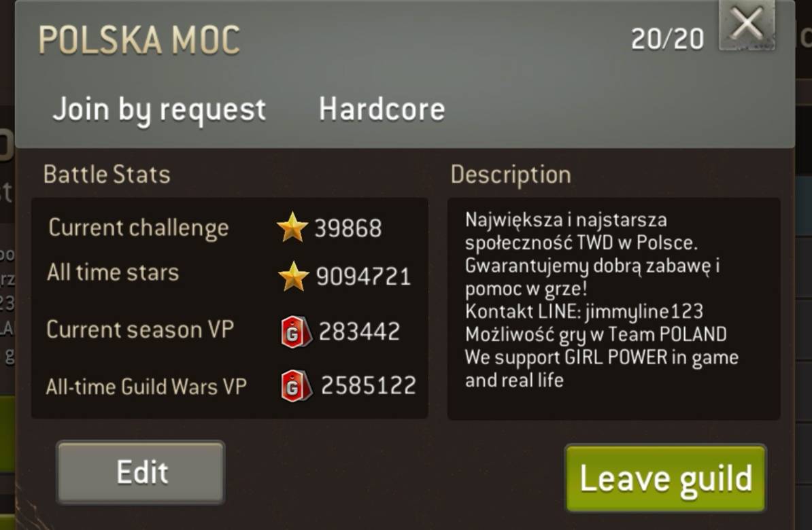
Task: Click the Current challenge value 39868
Action: 348,228
